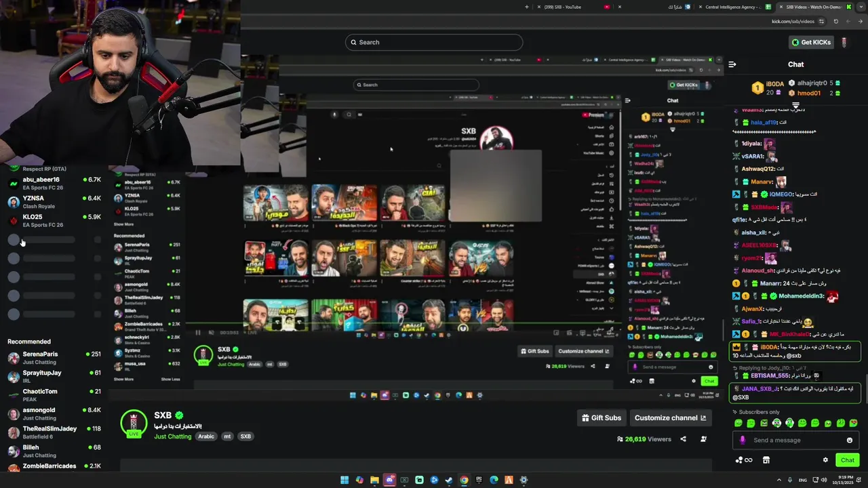
Task: Click the Send a message input
Action: 795,440
